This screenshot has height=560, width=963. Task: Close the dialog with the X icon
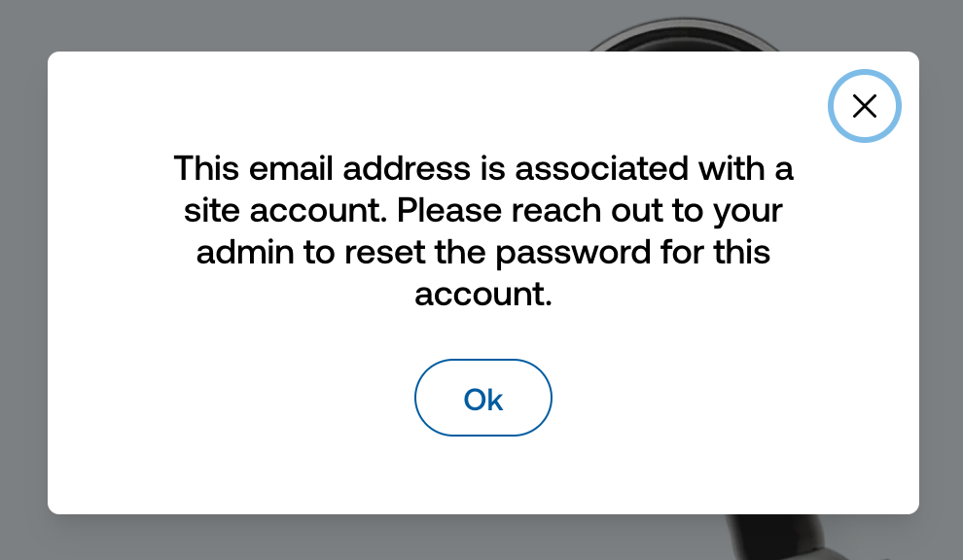coord(864,106)
